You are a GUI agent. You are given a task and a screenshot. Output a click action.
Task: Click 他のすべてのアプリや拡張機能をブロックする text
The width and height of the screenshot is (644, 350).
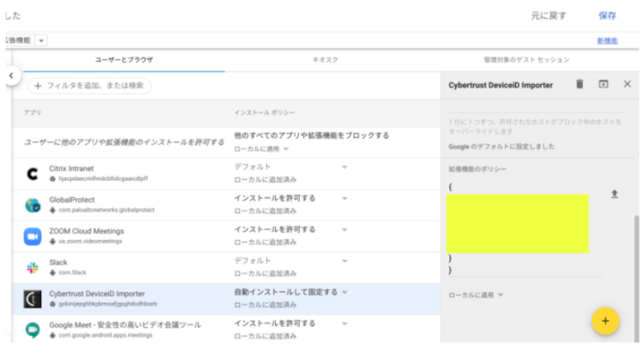[312, 136]
